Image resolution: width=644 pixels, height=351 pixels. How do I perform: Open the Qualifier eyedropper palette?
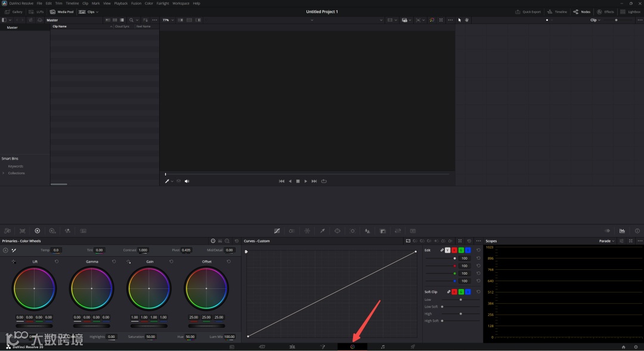click(323, 231)
